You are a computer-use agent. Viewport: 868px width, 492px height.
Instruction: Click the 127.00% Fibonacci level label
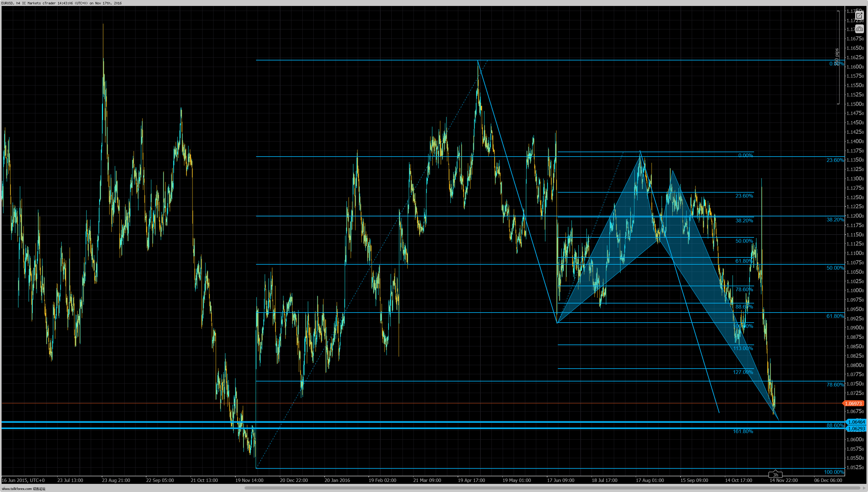point(743,372)
